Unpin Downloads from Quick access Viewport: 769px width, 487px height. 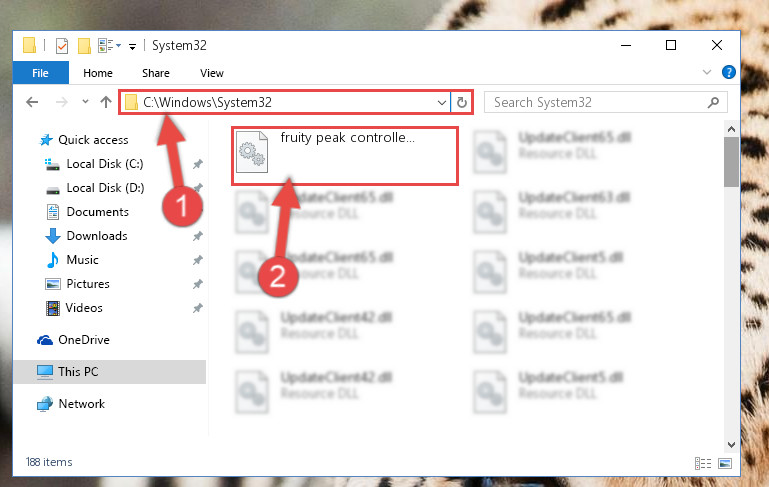[198, 236]
